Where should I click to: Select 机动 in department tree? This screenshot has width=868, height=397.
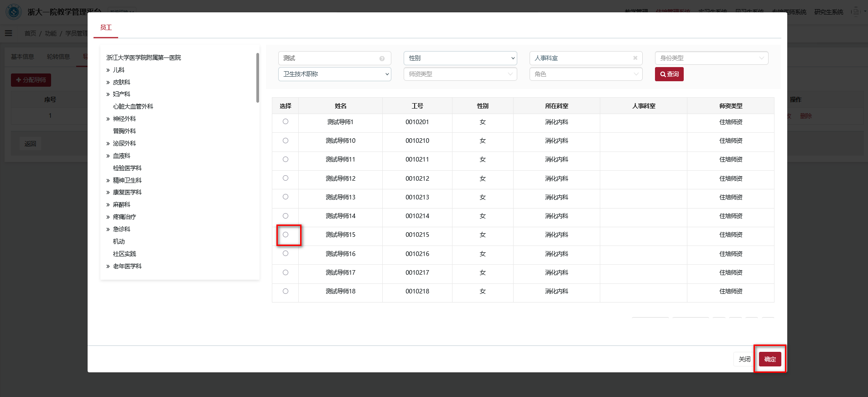click(x=119, y=241)
